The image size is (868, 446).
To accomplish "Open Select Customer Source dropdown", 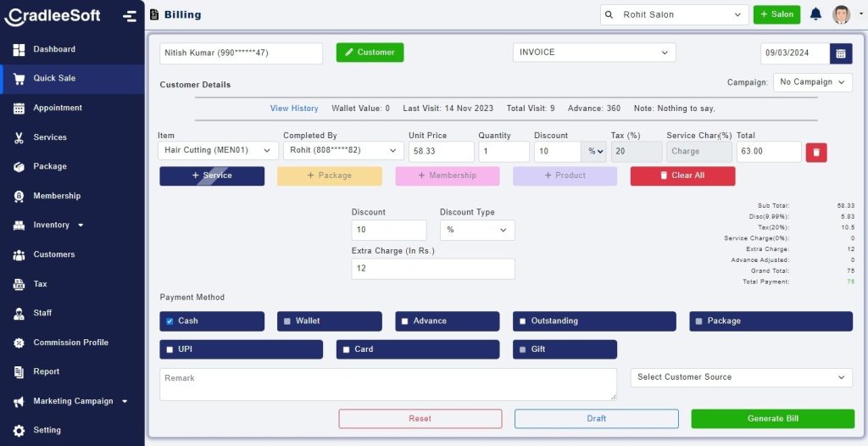I will coord(741,377).
